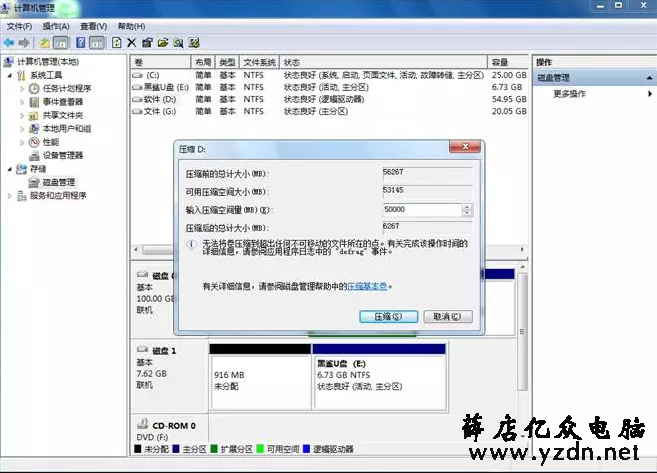Expand the 本地用户和组 node arrow
The height and width of the screenshot is (473, 657).
[x=22, y=129]
